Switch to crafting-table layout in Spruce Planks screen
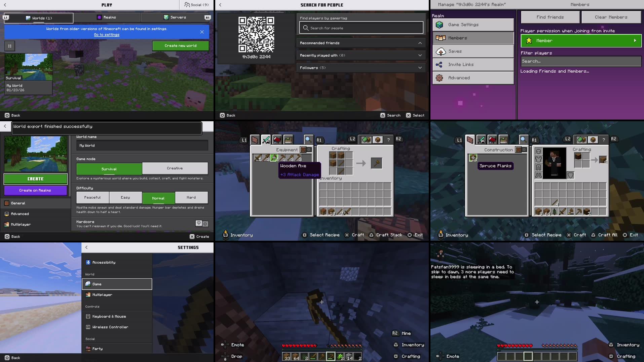 (593, 139)
